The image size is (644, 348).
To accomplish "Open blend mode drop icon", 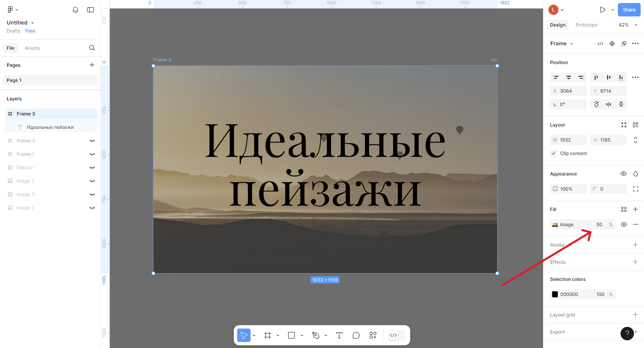I will 635,174.
